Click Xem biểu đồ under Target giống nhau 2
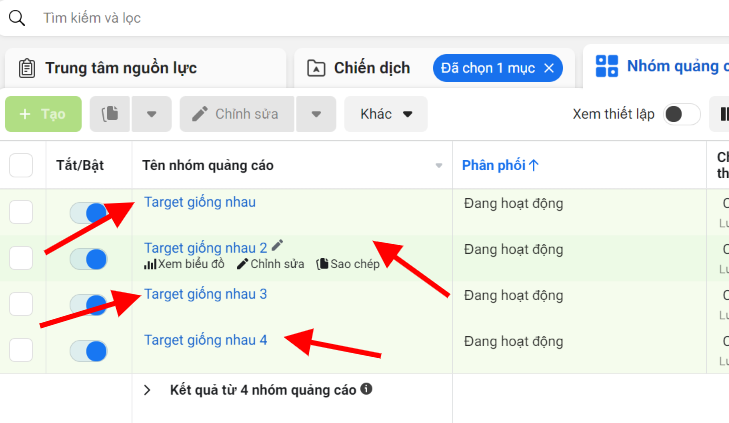729x423 pixels. tap(185, 264)
